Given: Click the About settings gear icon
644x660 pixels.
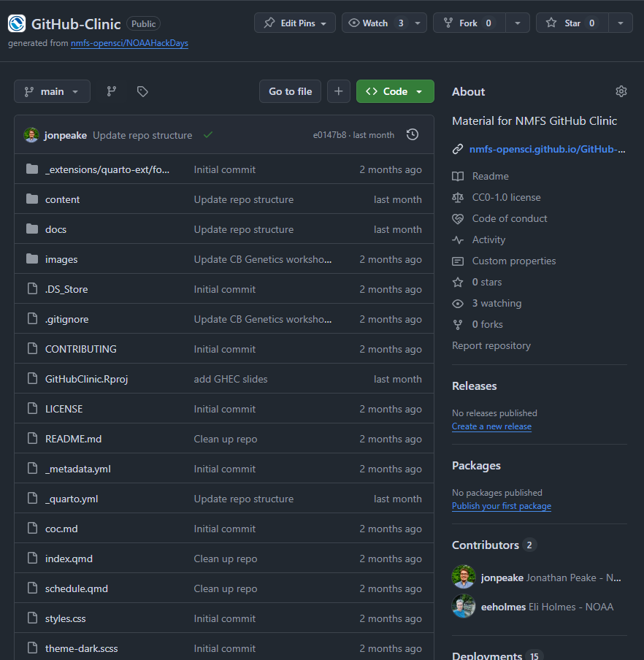Looking at the screenshot, I should pos(621,91).
